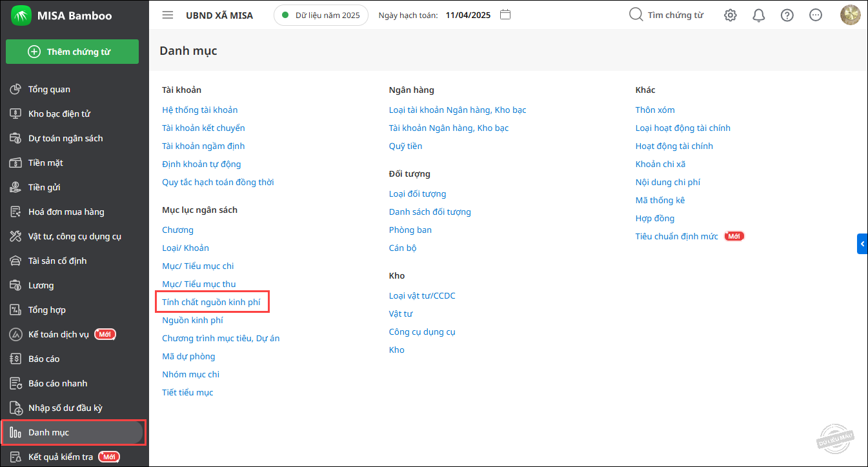The height and width of the screenshot is (467, 868).
Task: Click the Kế toán dịch vụ icon
Action: point(17,334)
